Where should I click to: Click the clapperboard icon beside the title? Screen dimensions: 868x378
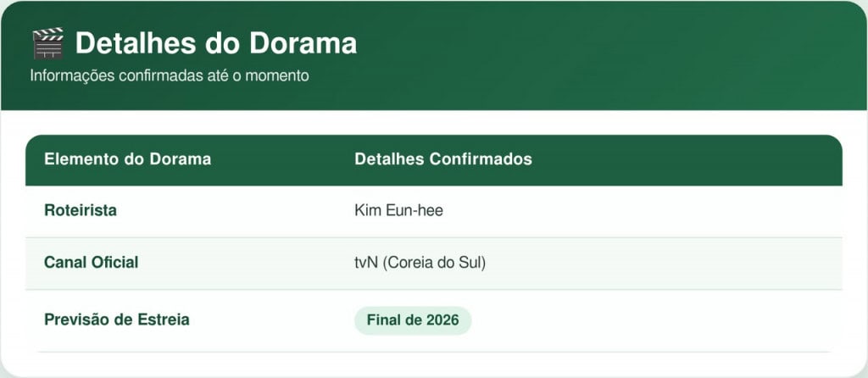(47, 43)
